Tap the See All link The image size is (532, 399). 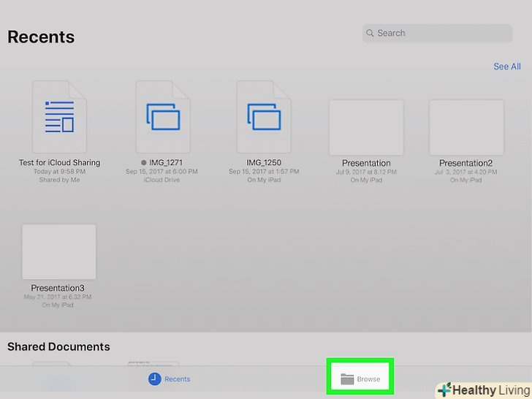coord(507,66)
